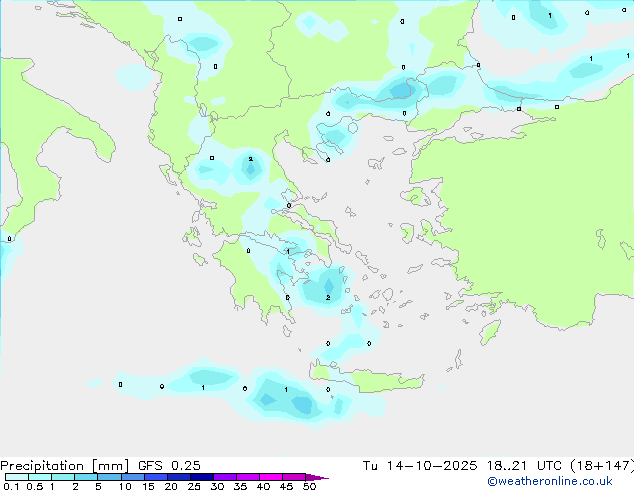Pick the magenta swatch between 40 and 45

[x=271, y=477]
